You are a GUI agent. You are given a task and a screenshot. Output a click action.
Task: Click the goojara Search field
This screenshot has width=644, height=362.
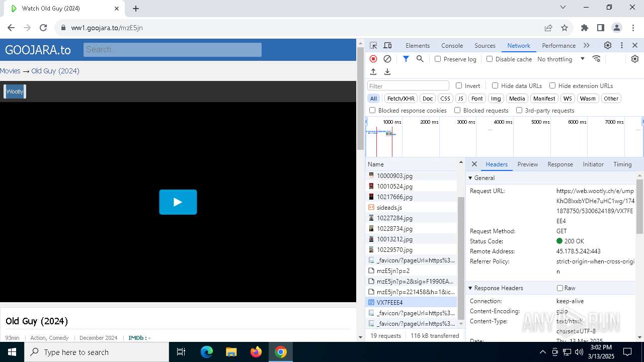173,49
